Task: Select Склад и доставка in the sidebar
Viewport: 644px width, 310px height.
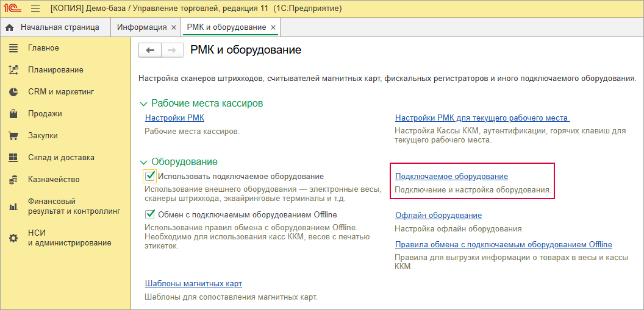Action: point(61,158)
